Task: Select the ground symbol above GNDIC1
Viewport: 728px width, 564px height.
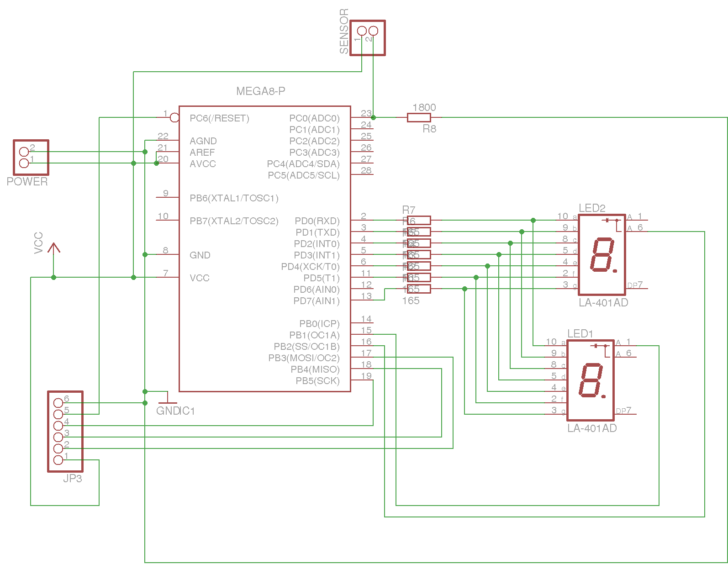Action: point(168,397)
